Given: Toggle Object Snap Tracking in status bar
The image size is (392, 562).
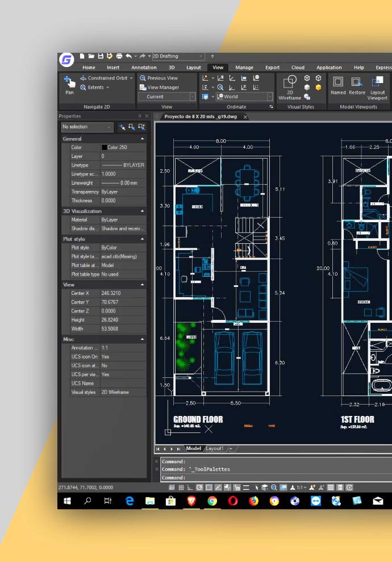Looking at the screenshot, I should pyautogui.click(x=218, y=488).
